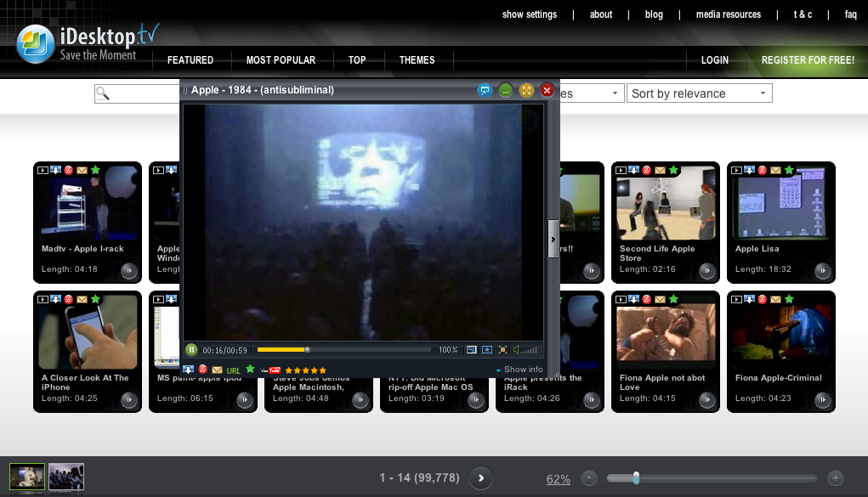The image size is (868, 497).
Task: Seek the video progress bar
Action: [x=343, y=350]
